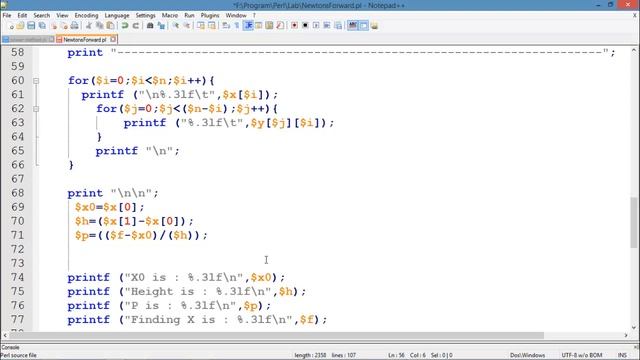The width and height of the screenshot is (640, 360).
Task: Click the Perl source file status text
Action: [x=18, y=355]
